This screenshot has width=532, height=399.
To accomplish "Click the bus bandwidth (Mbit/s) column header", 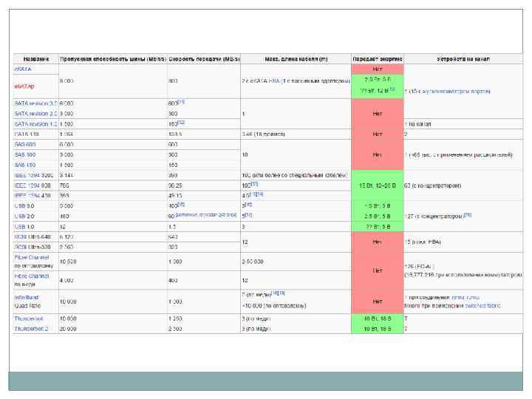I will pos(112,59).
